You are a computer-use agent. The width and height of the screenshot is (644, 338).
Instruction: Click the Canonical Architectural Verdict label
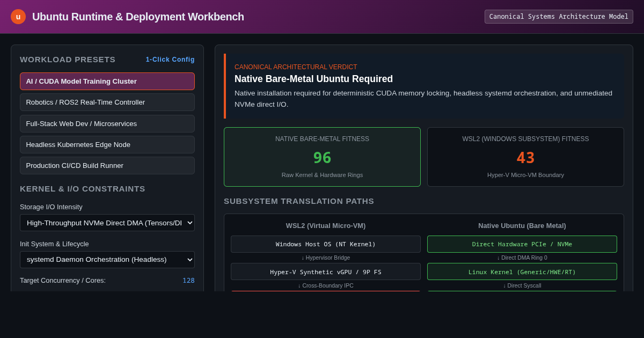(x=296, y=67)
